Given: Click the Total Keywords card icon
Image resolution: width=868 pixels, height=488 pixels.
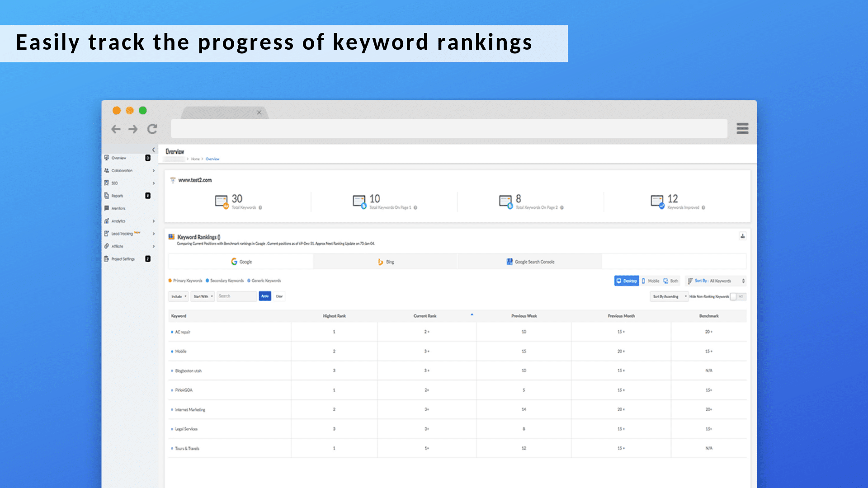Looking at the screenshot, I should click(x=222, y=202).
